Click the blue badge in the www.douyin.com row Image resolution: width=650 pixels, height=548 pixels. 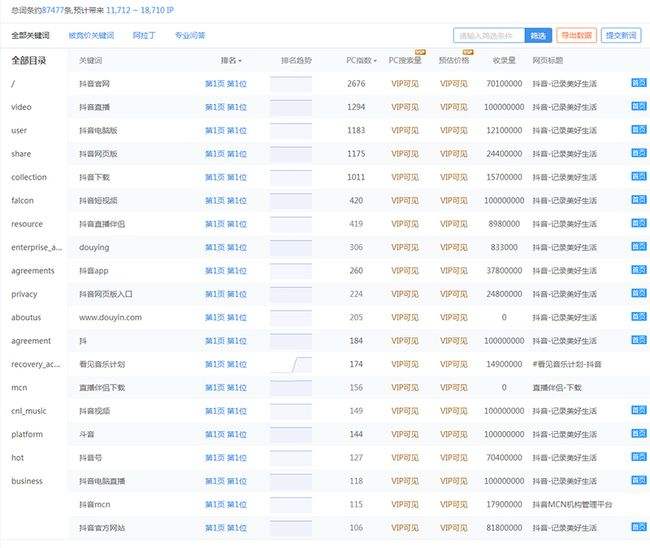tap(639, 317)
